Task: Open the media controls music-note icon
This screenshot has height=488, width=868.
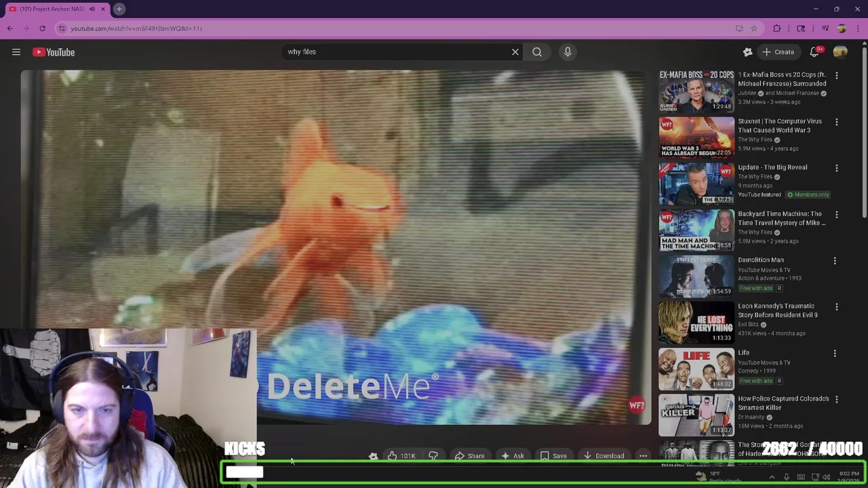Action: (x=825, y=28)
